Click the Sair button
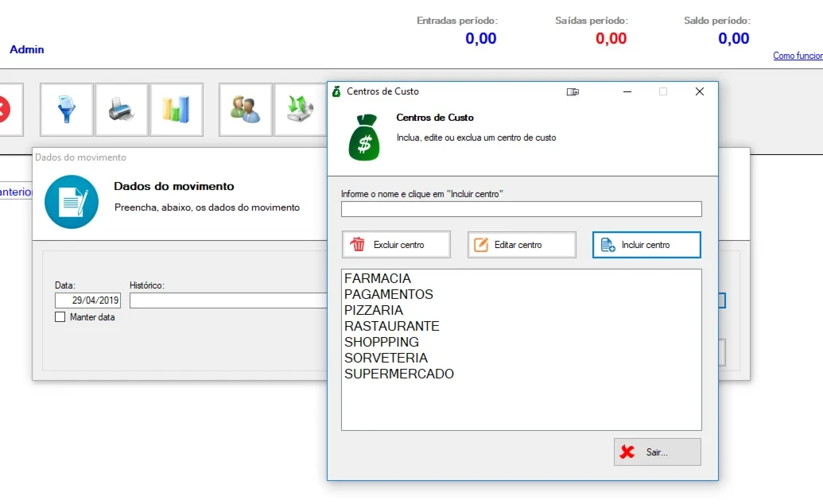This screenshot has height=504, width=823. tap(657, 452)
